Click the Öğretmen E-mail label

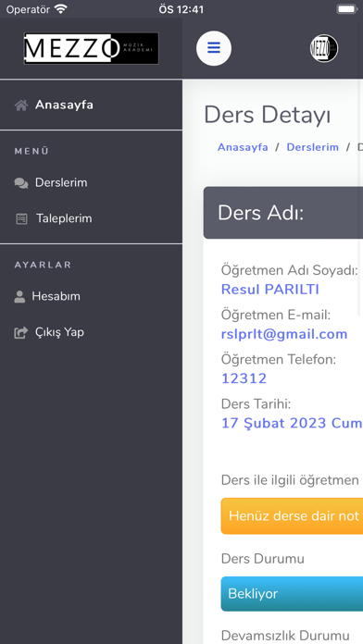click(x=276, y=315)
